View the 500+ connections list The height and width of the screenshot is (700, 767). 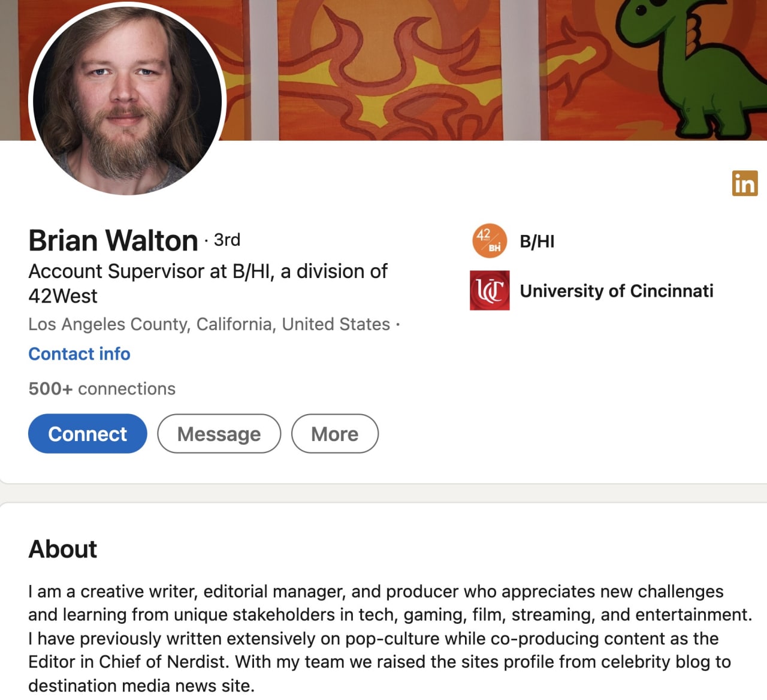tap(102, 389)
